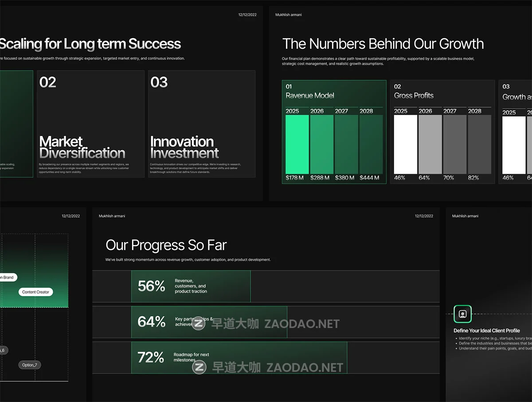Select the Ravenue Model card title

(x=309, y=96)
